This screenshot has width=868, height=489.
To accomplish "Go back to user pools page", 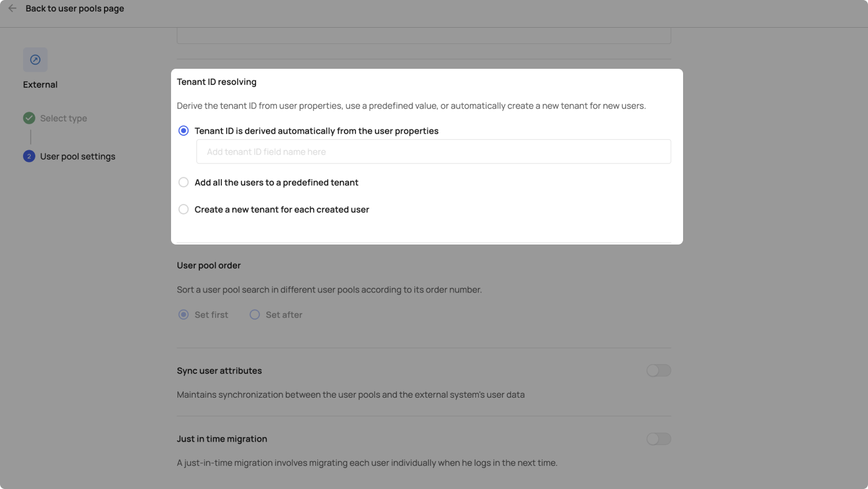I will click(x=75, y=9).
